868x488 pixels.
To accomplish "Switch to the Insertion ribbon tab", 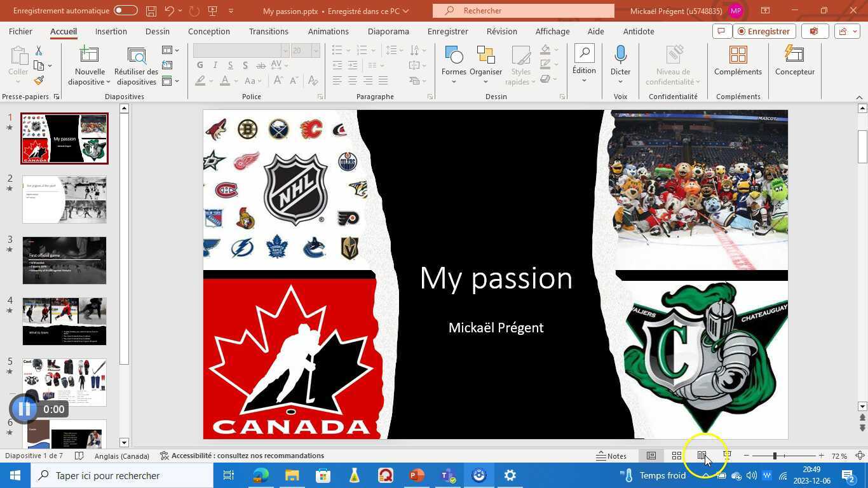I will (x=111, y=31).
